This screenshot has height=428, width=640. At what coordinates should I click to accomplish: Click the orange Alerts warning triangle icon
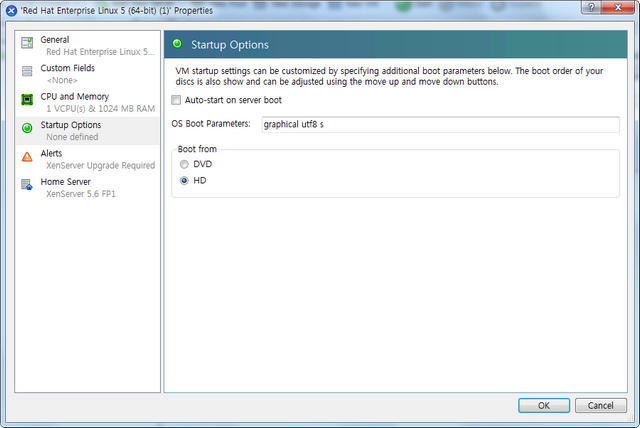pyautogui.click(x=27, y=156)
